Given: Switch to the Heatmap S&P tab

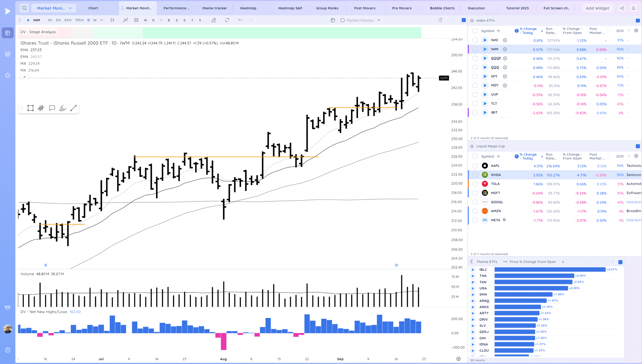Looking at the screenshot, I should (290, 8).
